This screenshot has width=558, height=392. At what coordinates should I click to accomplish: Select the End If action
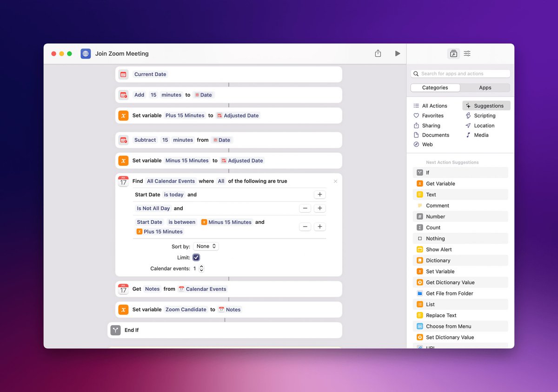[225, 330]
